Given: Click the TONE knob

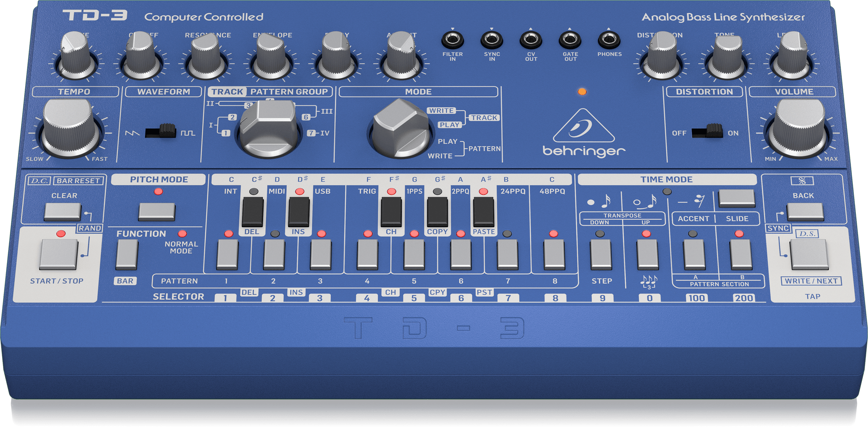Looking at the screenshot, I should click(727, 56).
